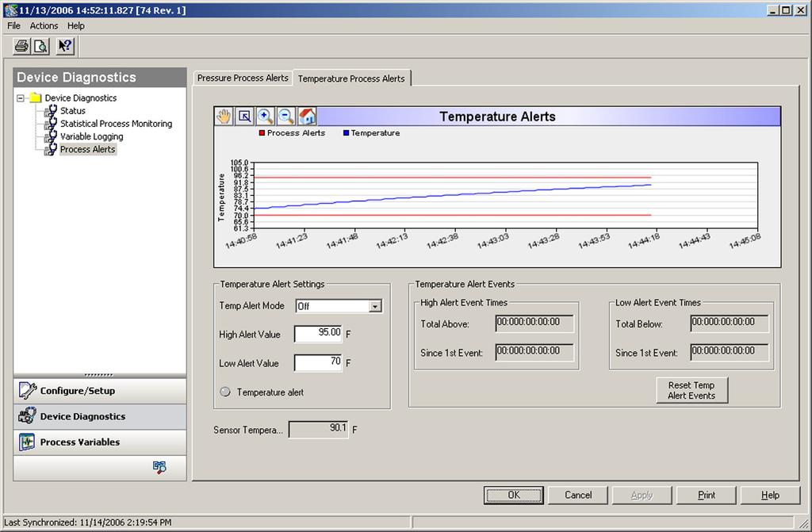
Task: Zoom out on the Temperature Alerts chart
Action: click(285, 116)
